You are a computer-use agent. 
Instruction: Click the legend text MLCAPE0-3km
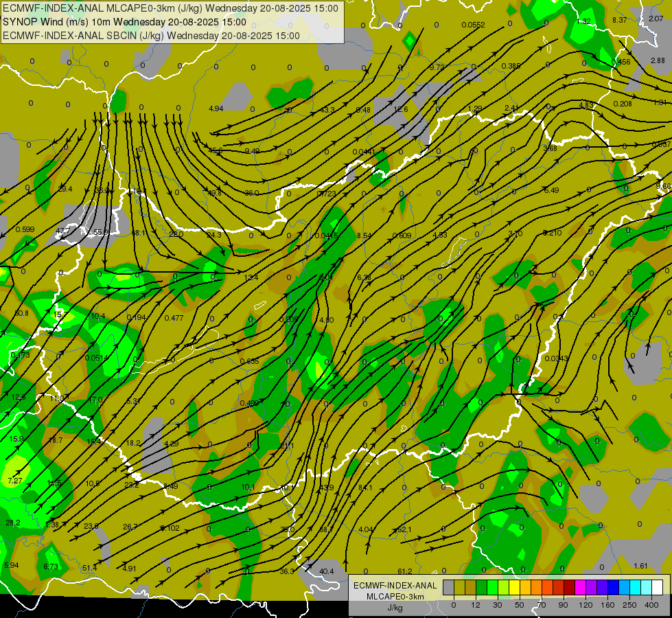coord(395,597)
